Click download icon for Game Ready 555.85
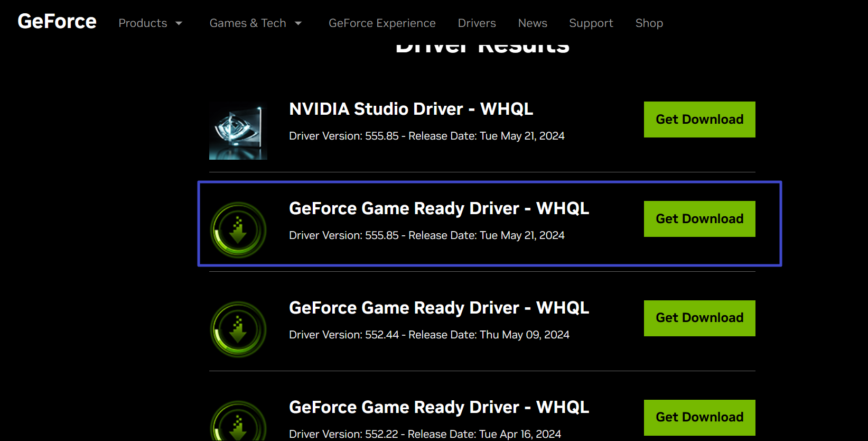Viewport: 868px width, 441px height. coord(238,230)
